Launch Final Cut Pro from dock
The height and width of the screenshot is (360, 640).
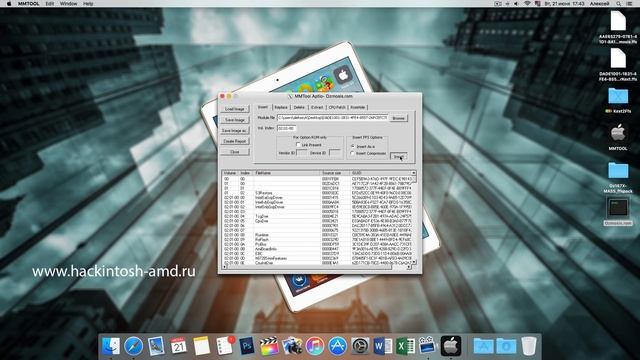coord(269,346)
